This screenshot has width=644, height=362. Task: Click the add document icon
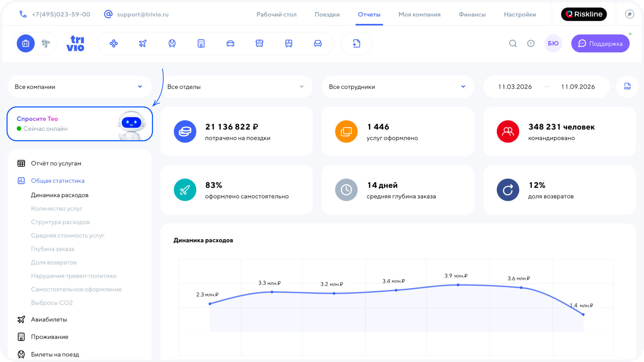tap(357, 44)
